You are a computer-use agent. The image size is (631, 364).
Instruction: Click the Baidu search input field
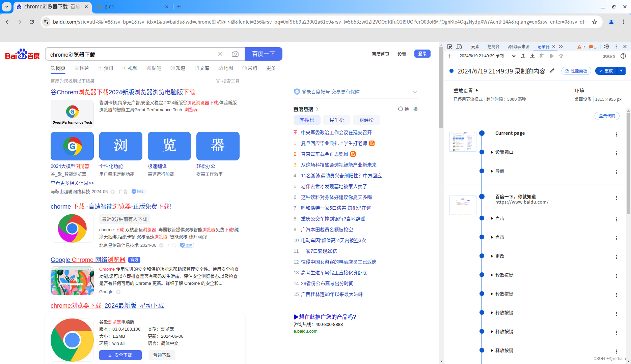point(132,54)
